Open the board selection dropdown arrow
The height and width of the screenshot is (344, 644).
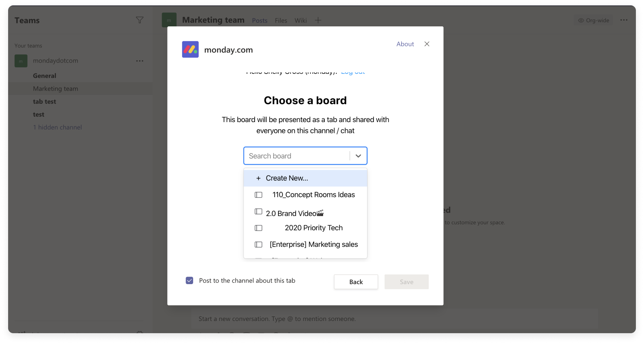(x=358, y=156)
